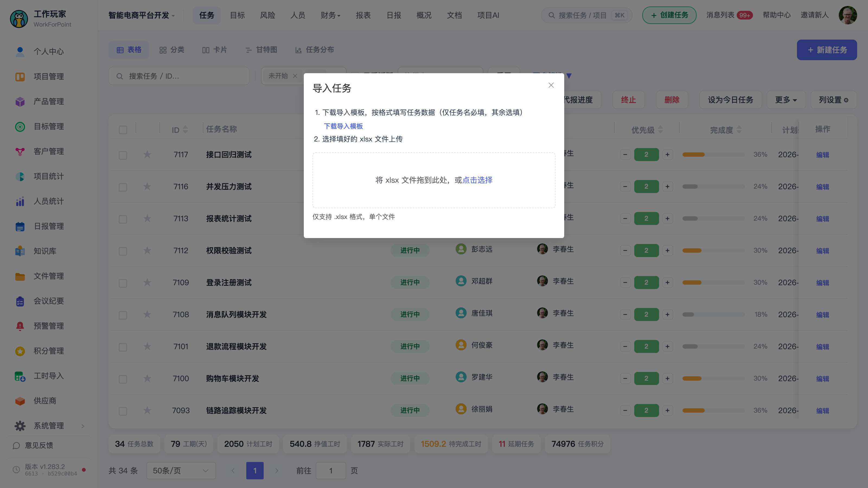This screenshot has width=868, height=488.
Task: Check the row checkbox for task 7093
Action: coord(123,411)
